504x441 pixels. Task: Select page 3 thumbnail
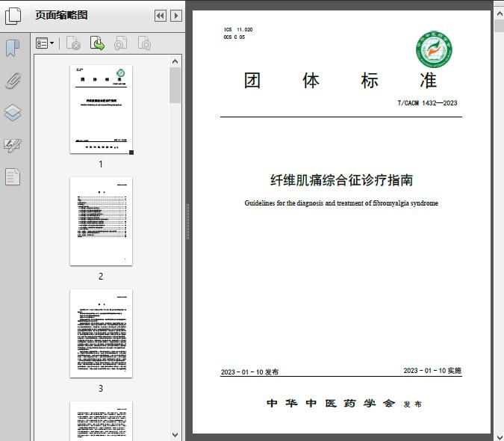pyautogui.click(x=101, y=333)
